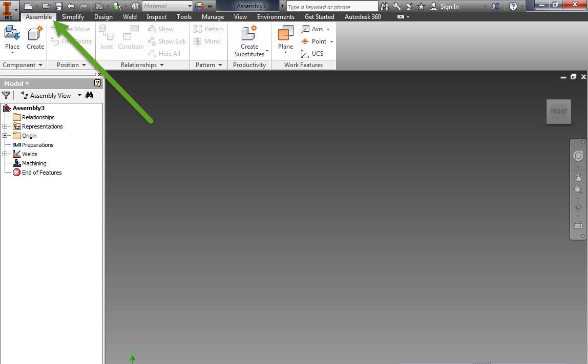Screen dimensions: 588x364
Task: Open the Assembly View dropdown
Action: tap(79, 95)
